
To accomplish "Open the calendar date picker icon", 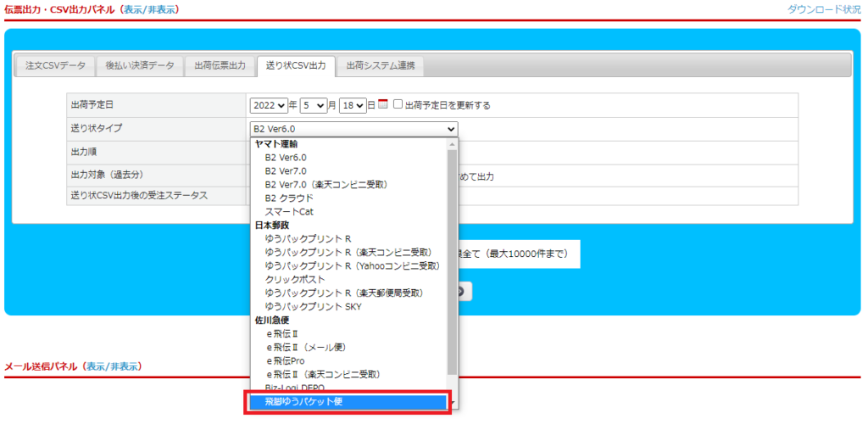I will (x=383, y=104).
